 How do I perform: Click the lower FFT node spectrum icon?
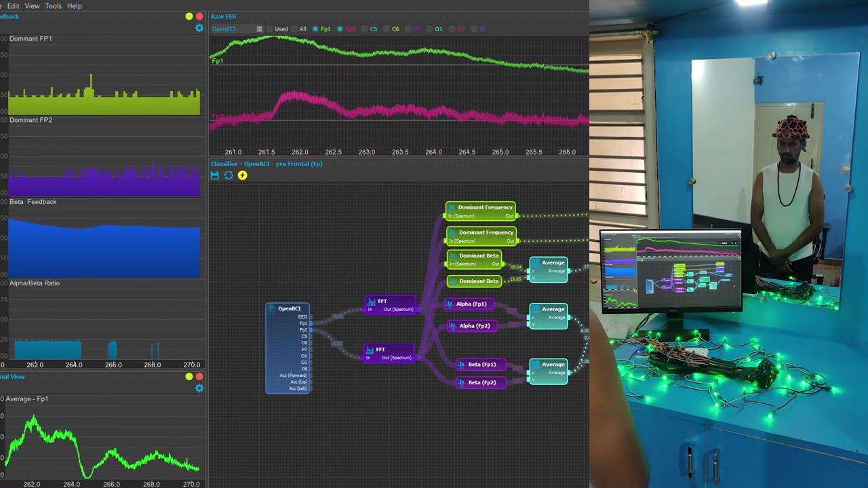click(370, 350)
